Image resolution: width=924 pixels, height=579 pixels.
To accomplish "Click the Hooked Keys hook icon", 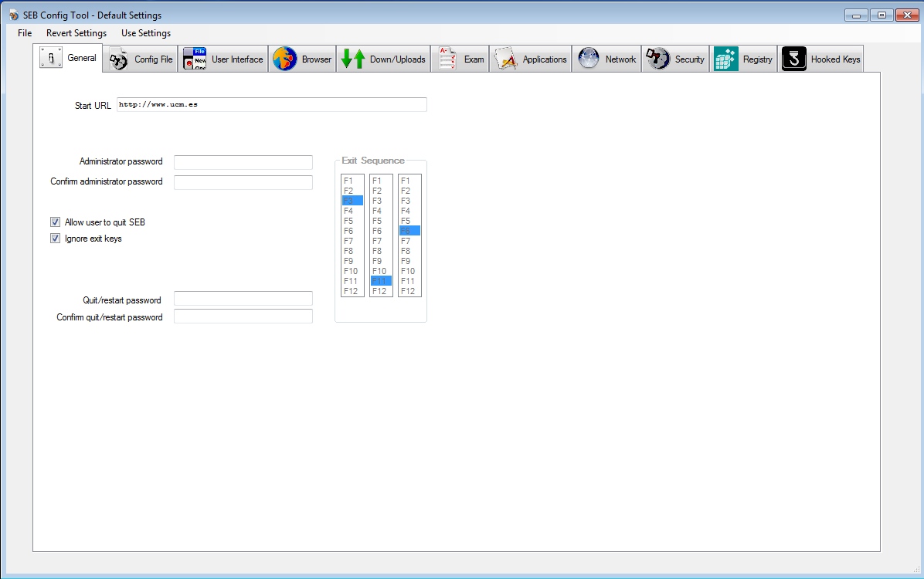I will [793, 59].
